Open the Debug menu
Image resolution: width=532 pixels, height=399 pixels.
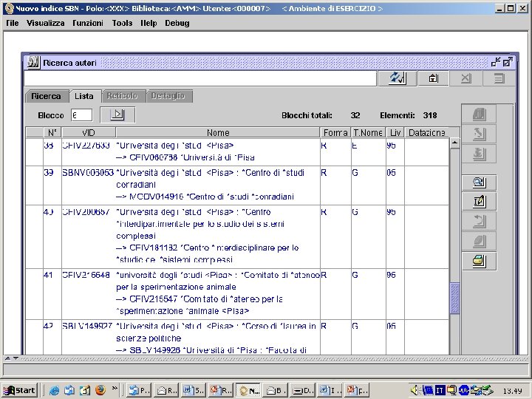pyautogui.click(x=177, y=23)
